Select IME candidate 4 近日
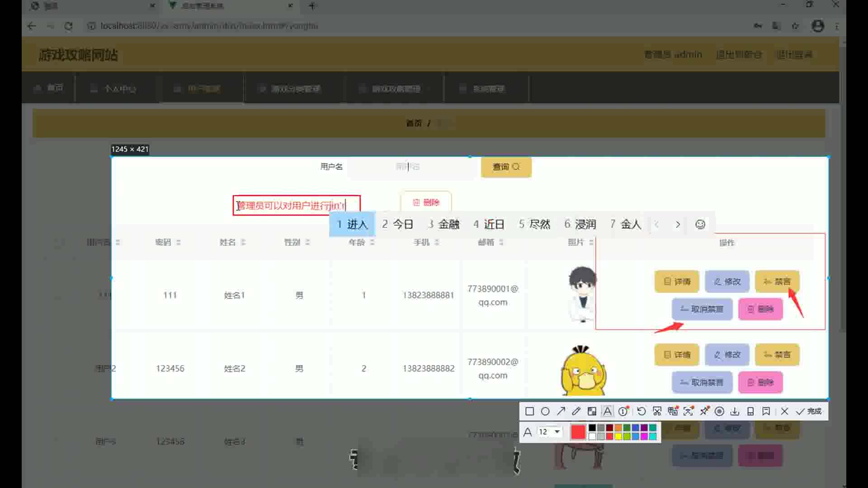This screenshot has width=868, height=488. (x=489, y=225)
